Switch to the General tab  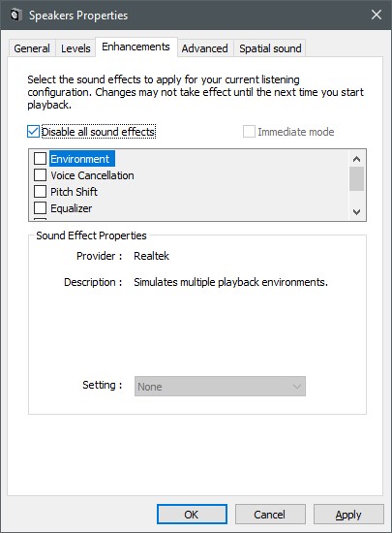(32, 48)
